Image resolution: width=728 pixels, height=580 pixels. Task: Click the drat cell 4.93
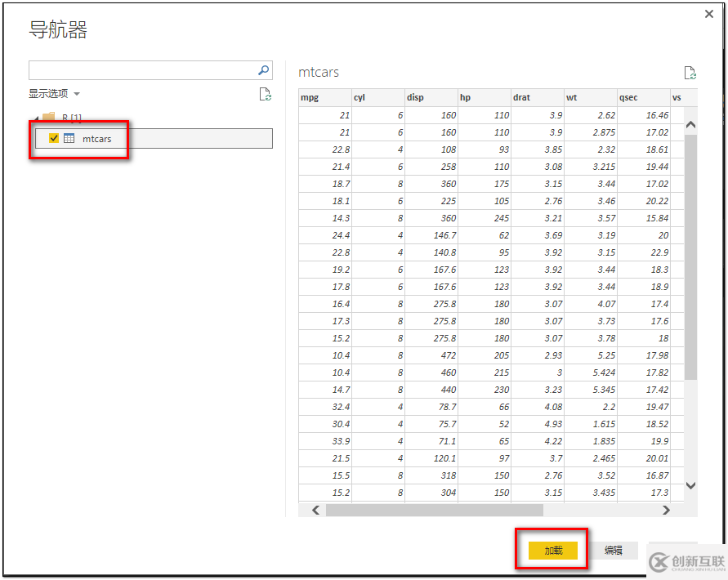coord(537,425)
